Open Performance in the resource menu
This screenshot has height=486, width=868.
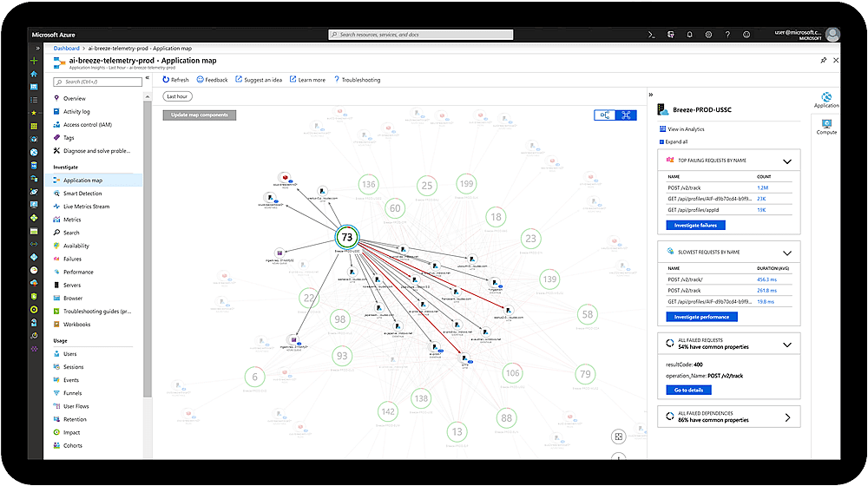[78, 272]
